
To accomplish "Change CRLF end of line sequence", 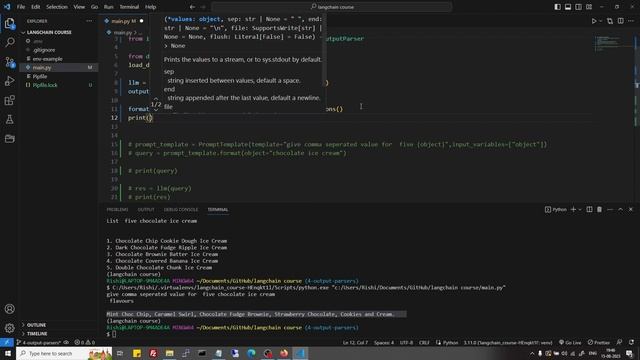I will pos(424,342).
